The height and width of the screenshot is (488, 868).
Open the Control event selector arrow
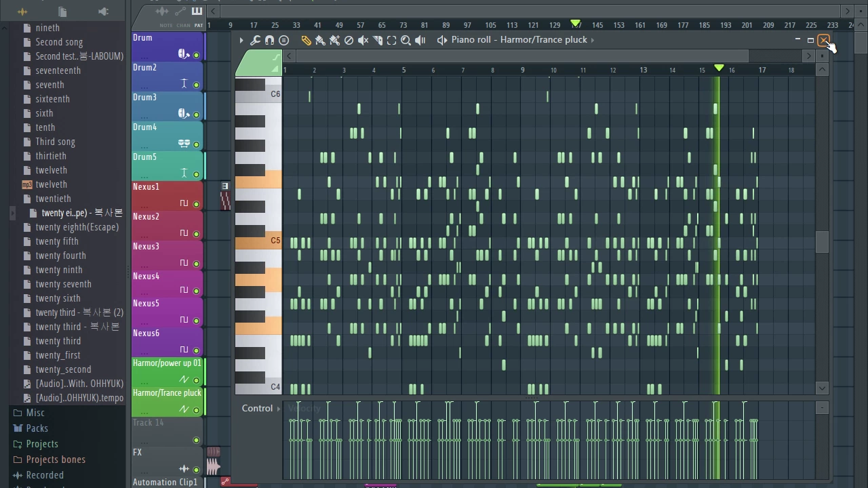[278, 409]
